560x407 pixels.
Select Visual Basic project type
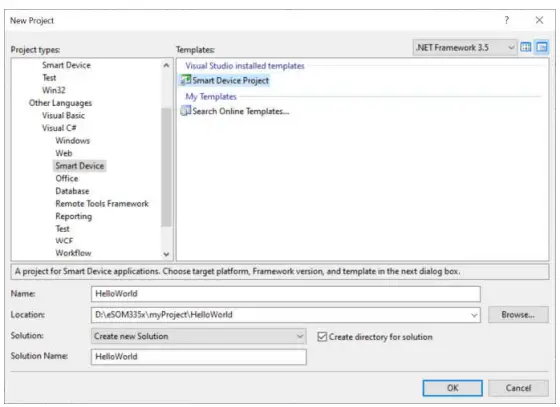63,116
